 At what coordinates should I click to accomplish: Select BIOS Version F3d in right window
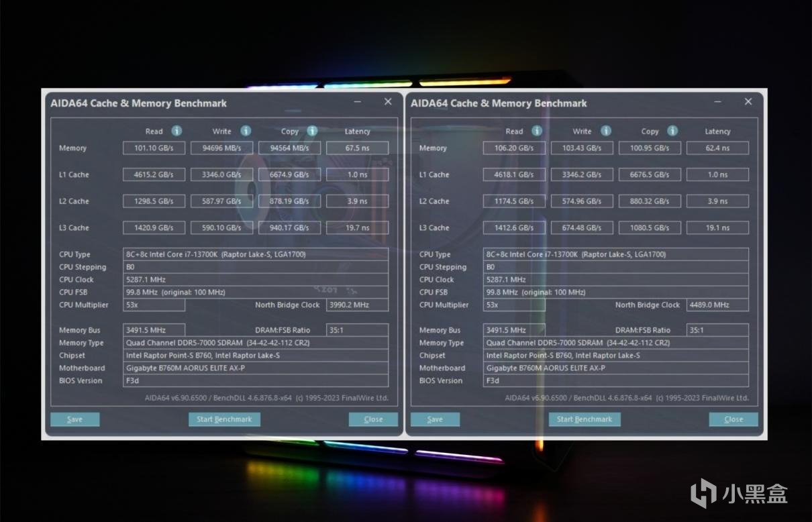tap(616, 380)
